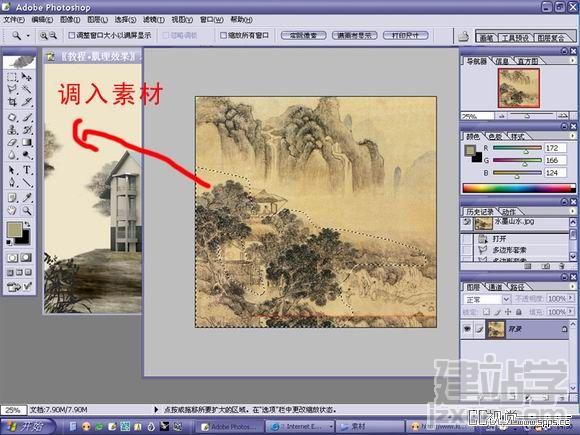580x435 pixels.
Task: Click Windows 开始 Start button
Action: 28,426
